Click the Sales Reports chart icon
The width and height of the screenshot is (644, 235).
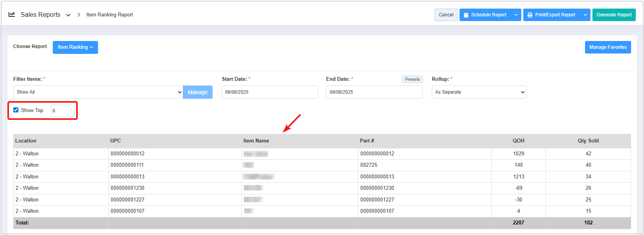(12, 14)
